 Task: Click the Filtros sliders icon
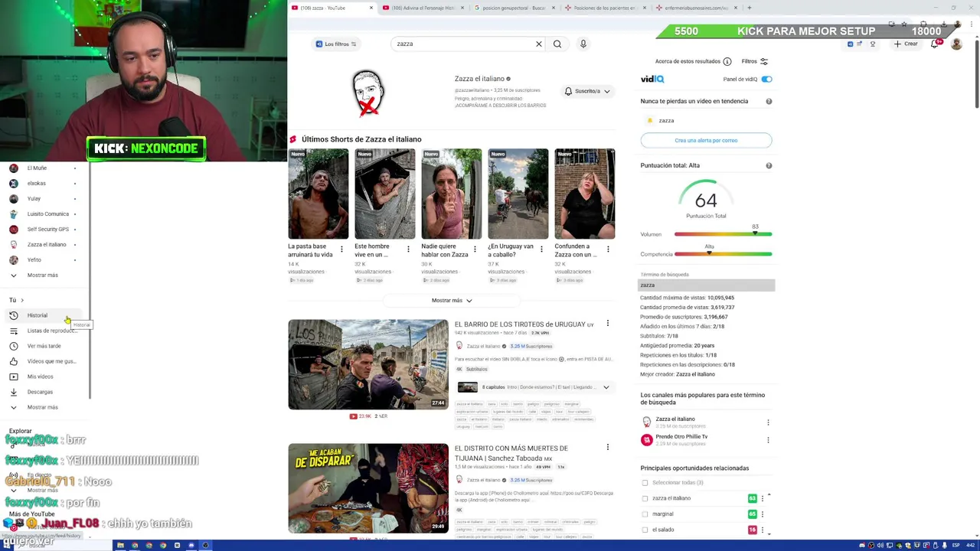pos(763,61)
